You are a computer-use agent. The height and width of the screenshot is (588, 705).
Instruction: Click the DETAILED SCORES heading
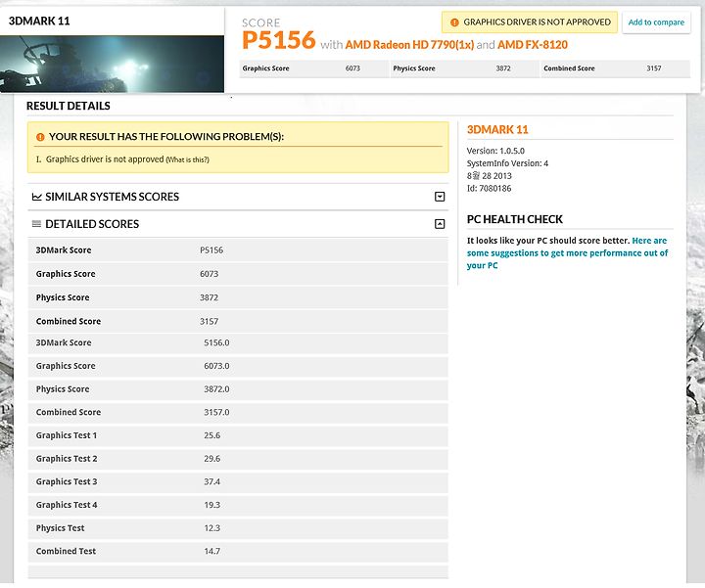coord(92,224)
